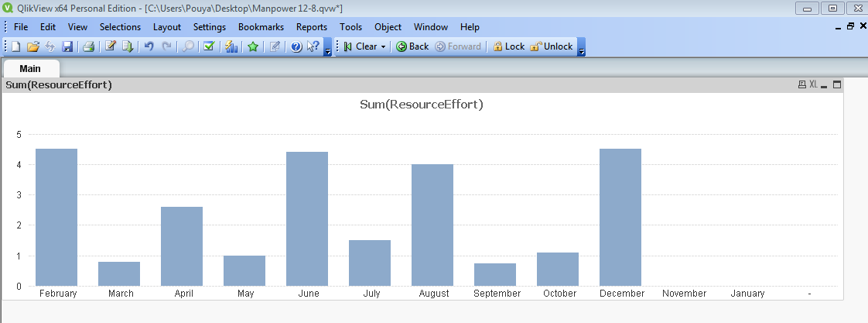868x323 pixels.
Task: Select the April bar in chart
Action: tap(182, 246)
